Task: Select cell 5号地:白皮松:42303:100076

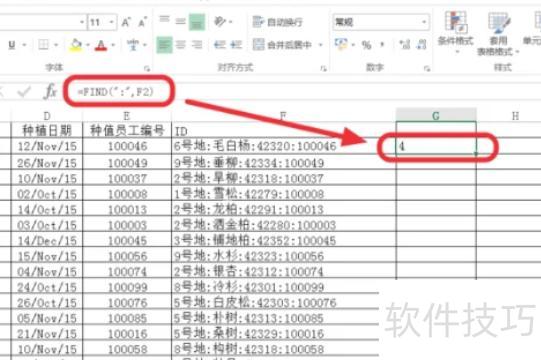Action: coord(275,302)
